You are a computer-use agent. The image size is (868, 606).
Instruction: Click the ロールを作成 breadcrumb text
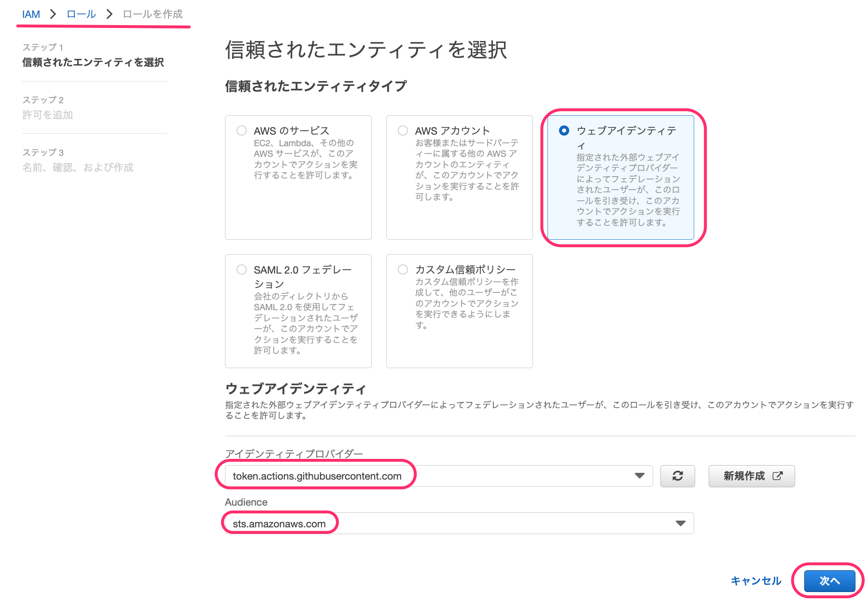tap(153, 14)
